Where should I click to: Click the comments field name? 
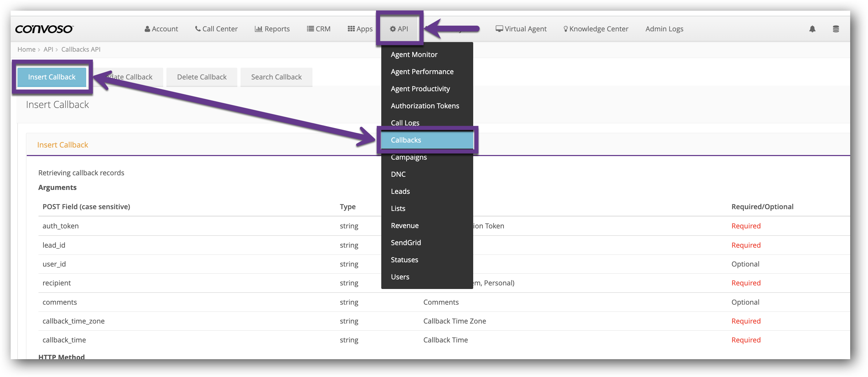60,302
